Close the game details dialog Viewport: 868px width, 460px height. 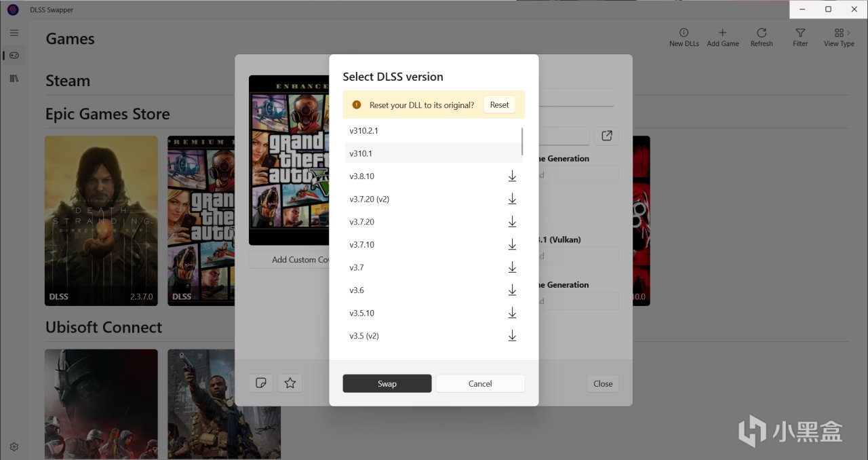603,383
